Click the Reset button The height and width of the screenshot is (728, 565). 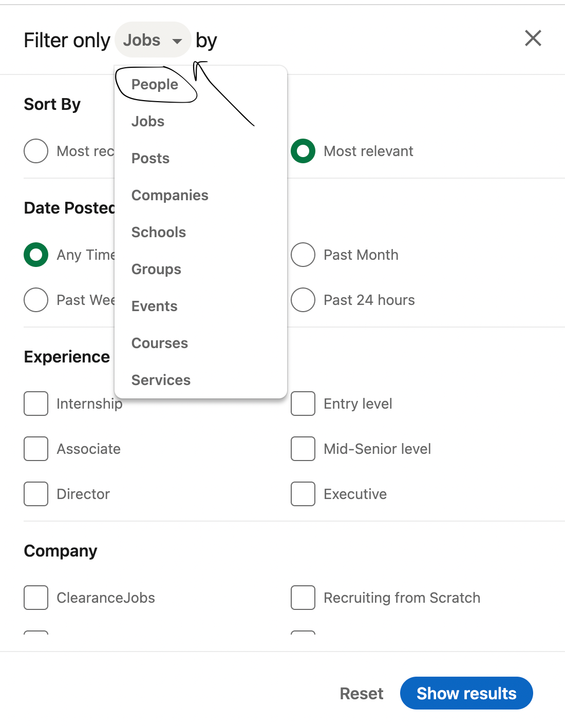pos(362,694)
